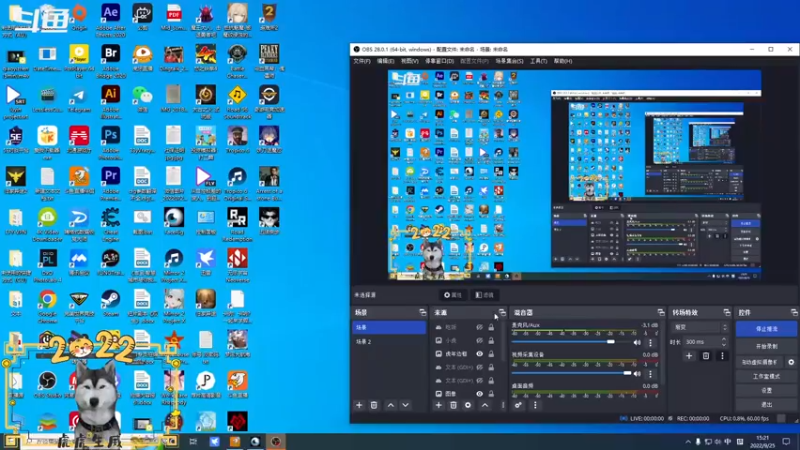Open 工具(T) menu in OBS

[x=538, y=61]
